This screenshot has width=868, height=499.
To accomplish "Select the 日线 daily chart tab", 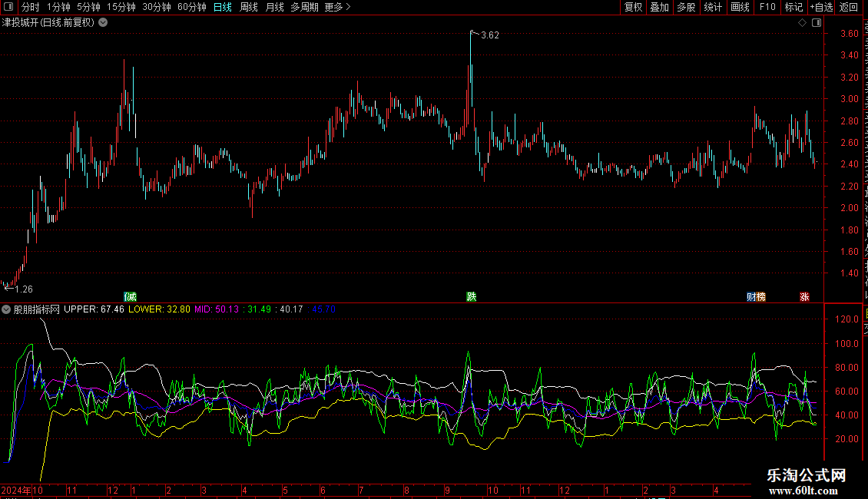I will click(x=223, y=7).
